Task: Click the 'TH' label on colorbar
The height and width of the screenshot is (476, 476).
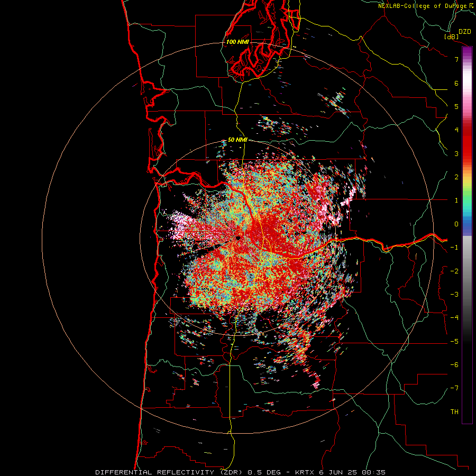Action: click(454, 412)
